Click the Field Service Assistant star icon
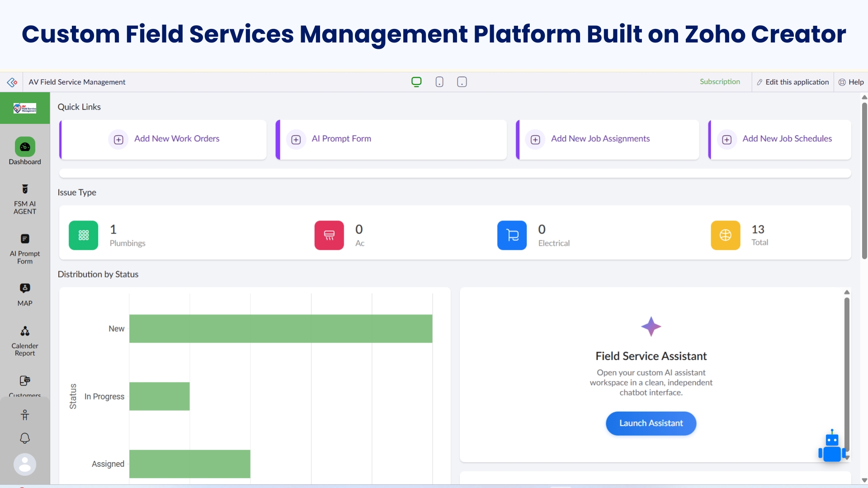Viewport: 868px width, 488px height. (x=651, y=326)
